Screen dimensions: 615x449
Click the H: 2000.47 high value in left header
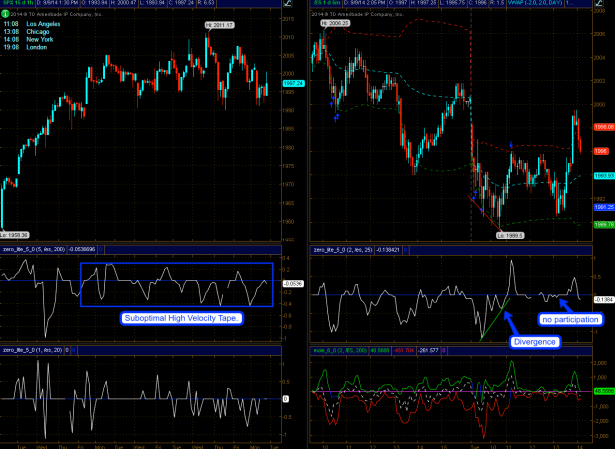click(124, 3)
